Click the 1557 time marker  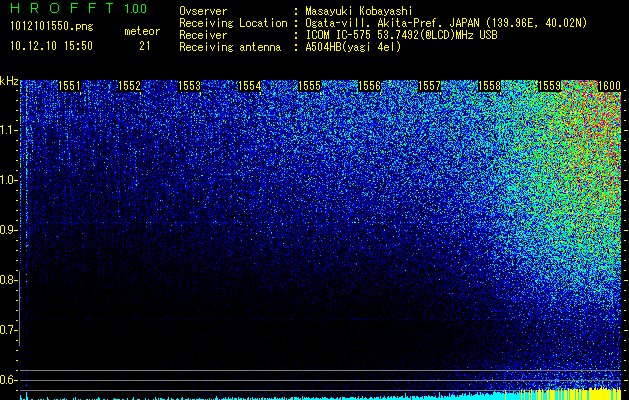[x=430, y=86]
